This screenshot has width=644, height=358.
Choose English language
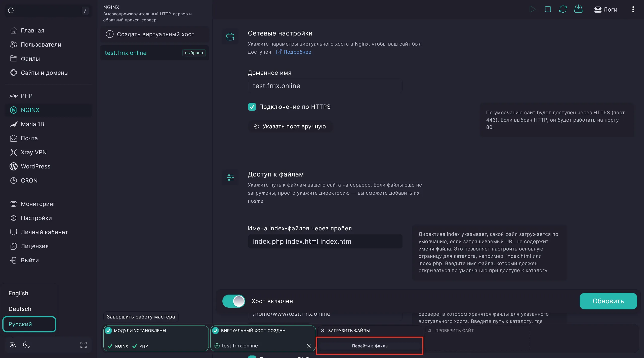pos(29,293)
